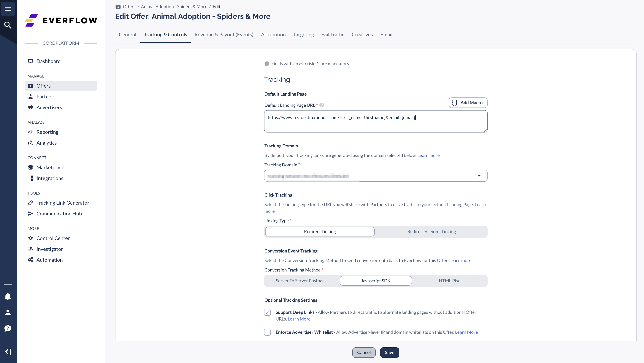Open Click Tracking Learn more link
644x363 pixels.
[x=480, y=204]
